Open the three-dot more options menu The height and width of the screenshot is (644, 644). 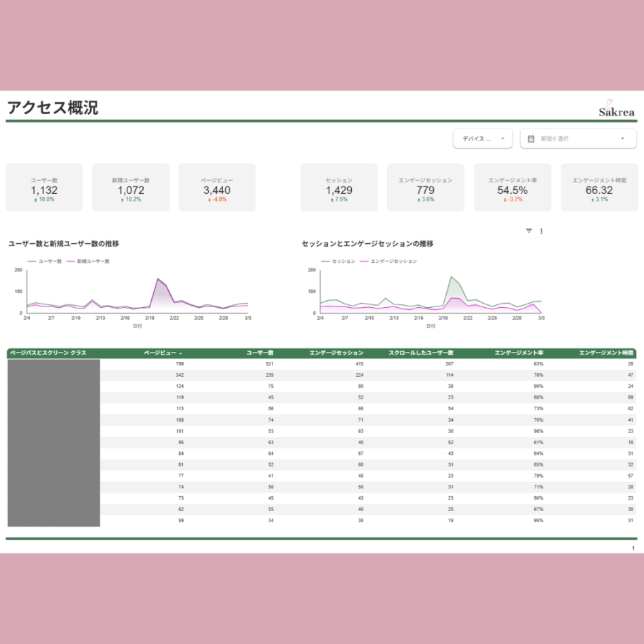pyautogui.click(x=542, y=230)
